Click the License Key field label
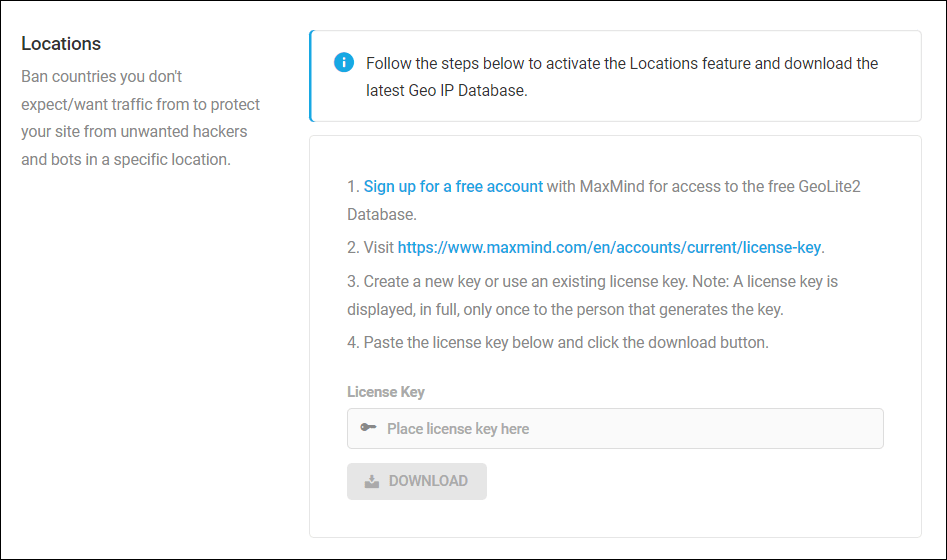Viewport: 947px width, 560px height. tap(386, 392)
